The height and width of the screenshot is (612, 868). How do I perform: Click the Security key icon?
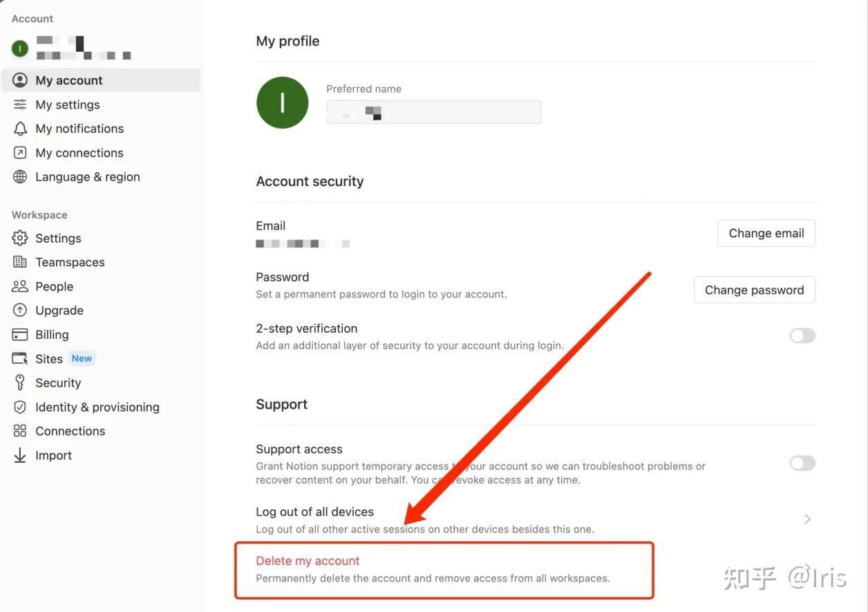20,383
